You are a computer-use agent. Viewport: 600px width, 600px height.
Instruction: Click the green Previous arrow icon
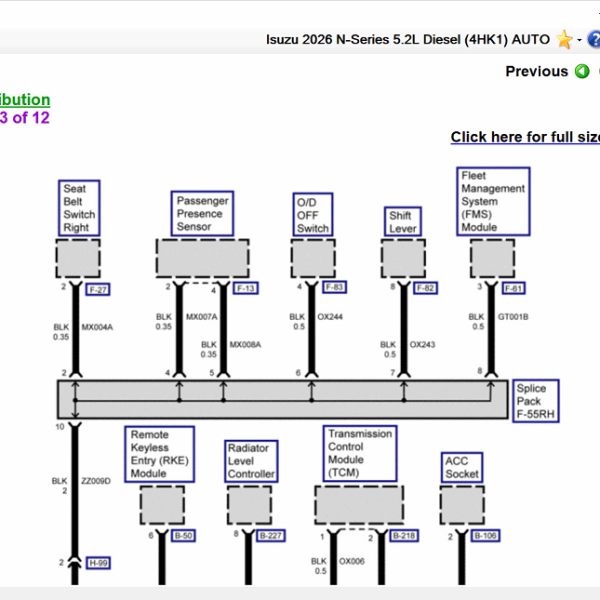(582, 71)
